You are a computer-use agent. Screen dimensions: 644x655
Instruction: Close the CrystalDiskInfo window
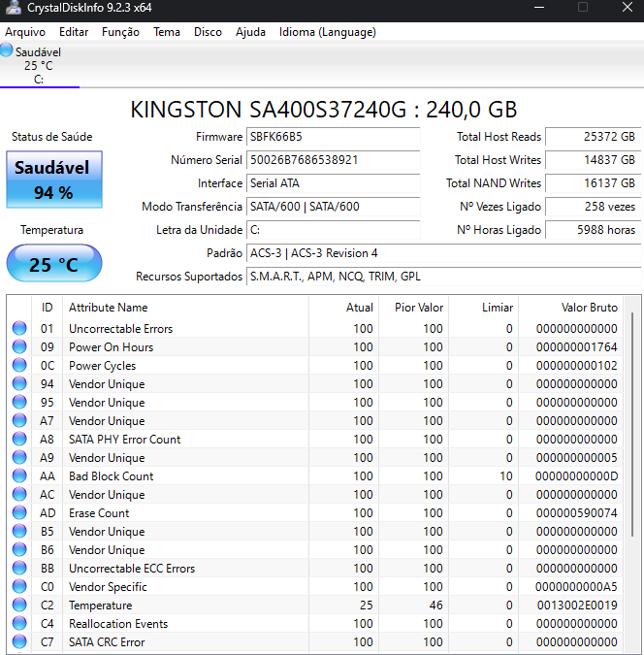point(628,7)
